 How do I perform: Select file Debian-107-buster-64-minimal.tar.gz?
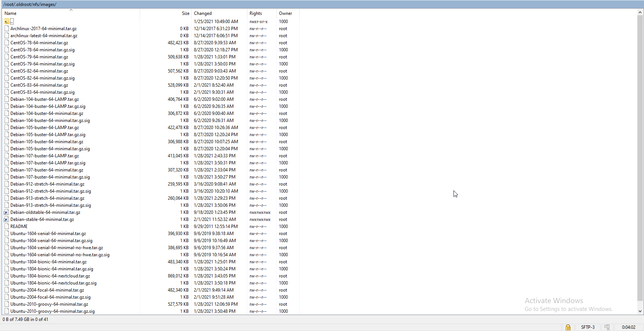pyautogui.click(x=47, y=170)
